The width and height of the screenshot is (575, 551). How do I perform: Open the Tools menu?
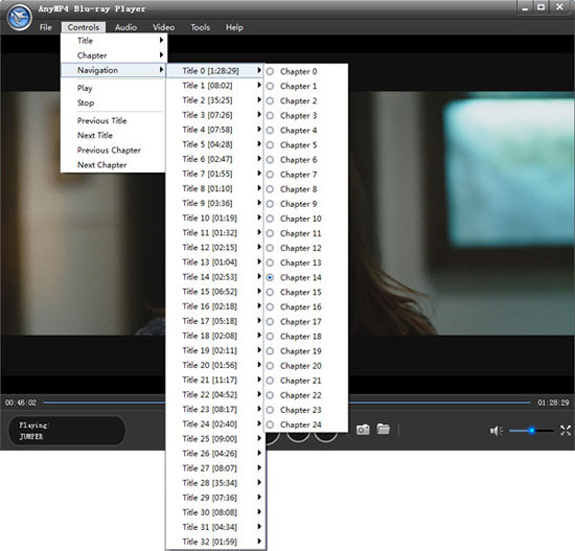click(x=200, y=27)
